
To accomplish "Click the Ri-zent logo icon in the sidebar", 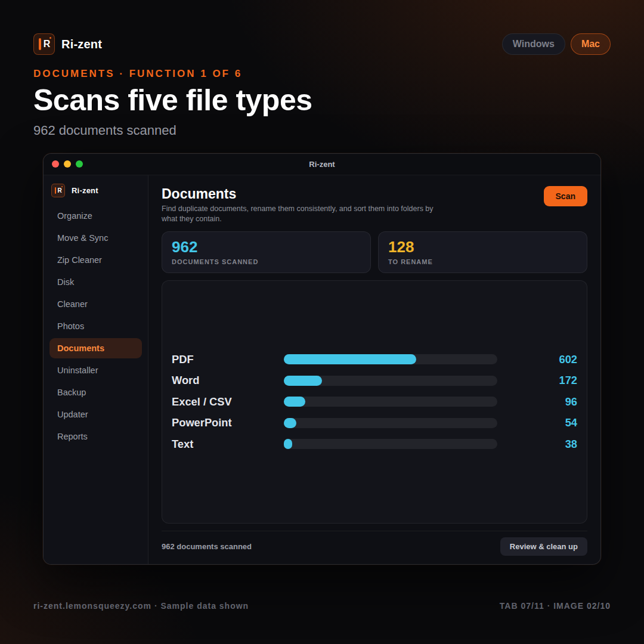I will [x=58, y=191].
